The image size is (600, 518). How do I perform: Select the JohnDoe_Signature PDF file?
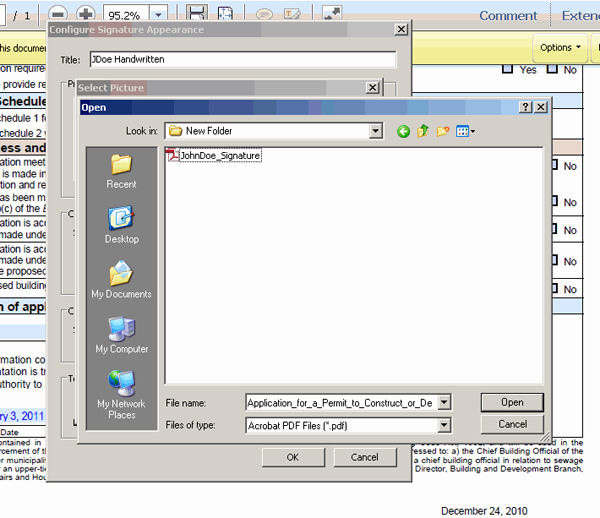214,155
